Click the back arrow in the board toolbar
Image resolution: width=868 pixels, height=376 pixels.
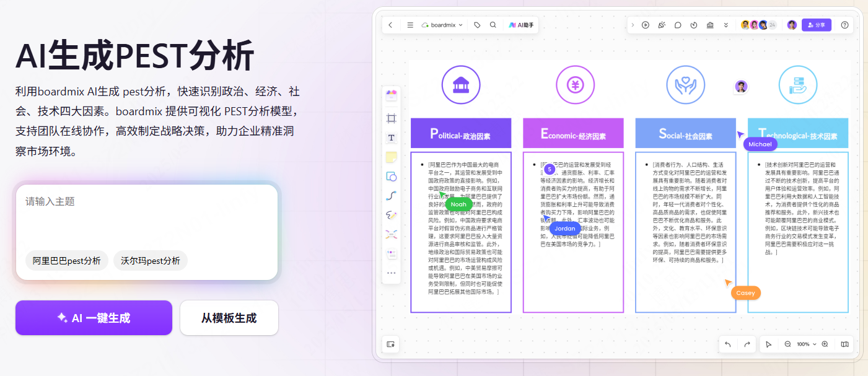(x=390, y=25)
